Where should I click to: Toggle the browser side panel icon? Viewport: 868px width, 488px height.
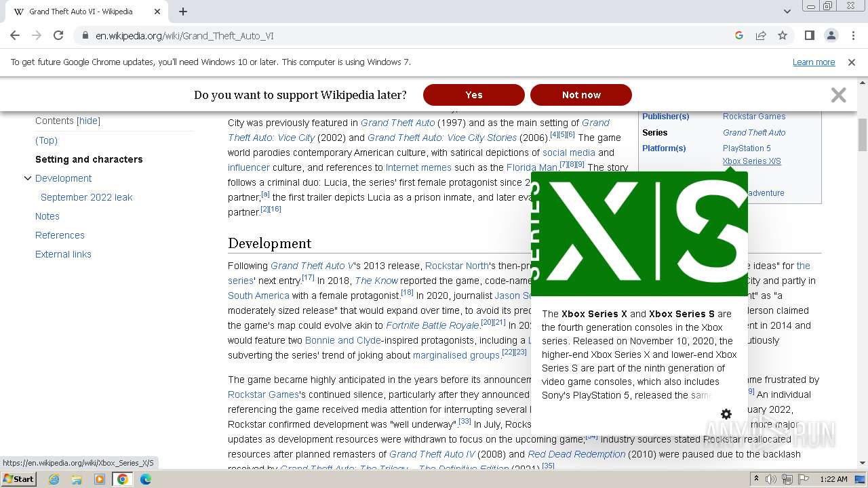point(809,35)
